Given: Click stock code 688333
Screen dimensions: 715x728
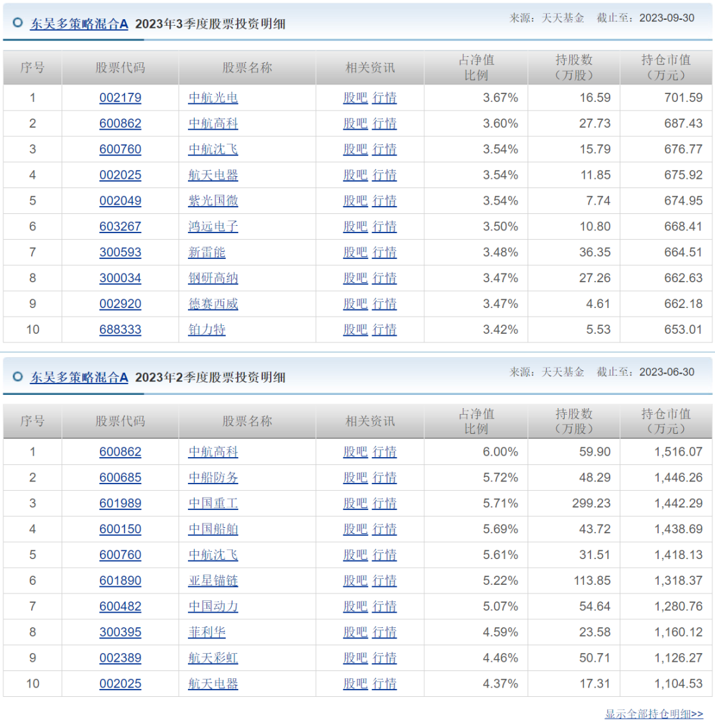Looking at the screenshot, I should point(120,330).
